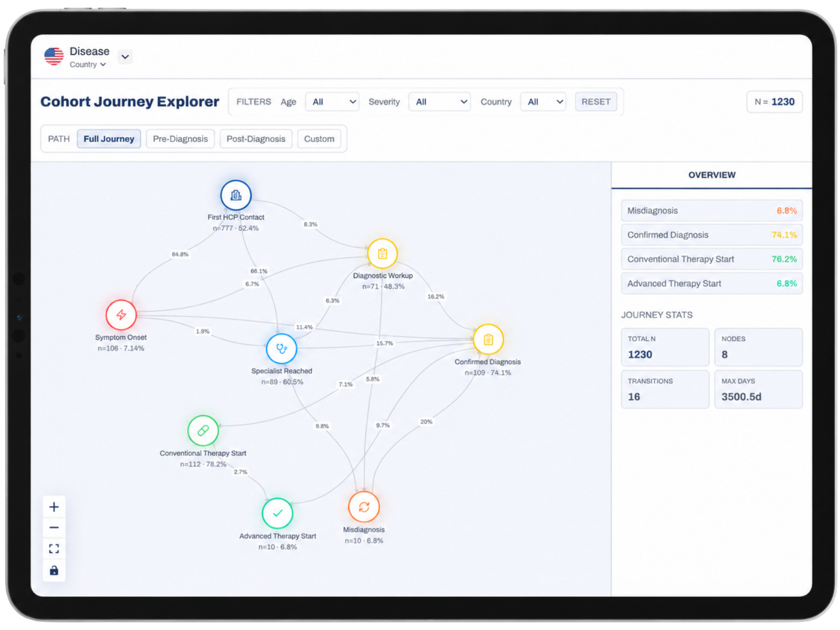Viewport: 840px width, 630px height.
Task: Click the 9.8% edge label
Action: 322,426
